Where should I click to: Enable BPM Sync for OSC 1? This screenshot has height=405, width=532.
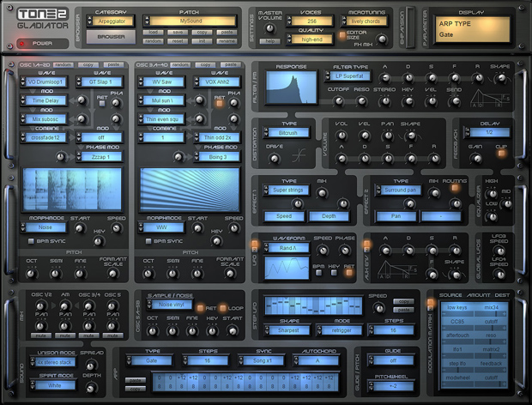(x=28, y=242)
